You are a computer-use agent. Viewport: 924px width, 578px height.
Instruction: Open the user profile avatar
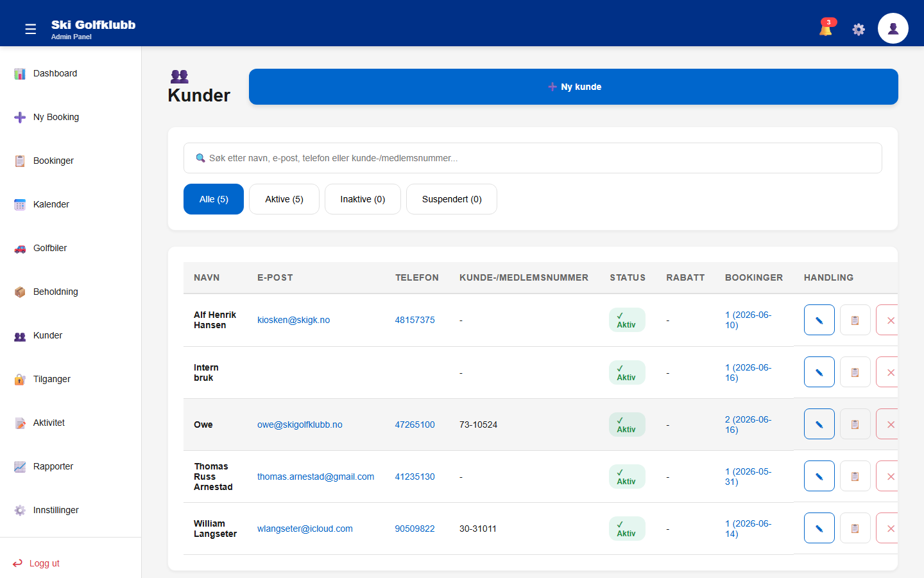pyautogui.click(x=893, y=28)
